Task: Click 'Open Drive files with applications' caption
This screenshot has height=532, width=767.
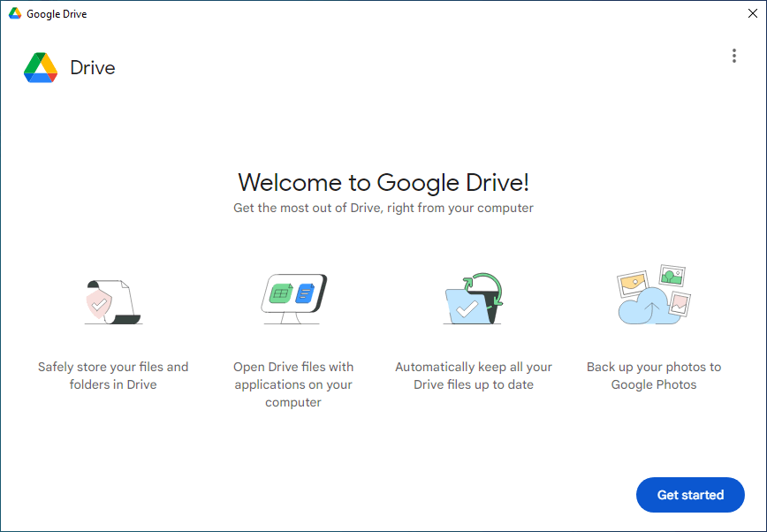Action: pos(293,384)
